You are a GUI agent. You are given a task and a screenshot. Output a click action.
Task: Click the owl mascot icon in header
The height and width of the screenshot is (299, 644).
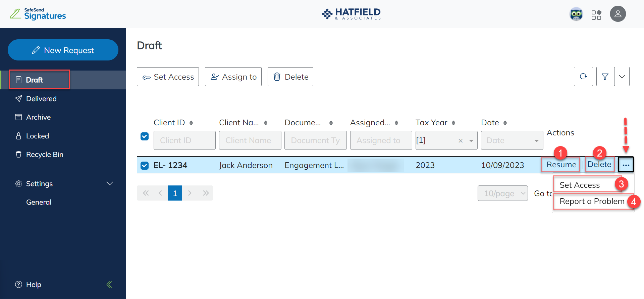pos(576,14)
